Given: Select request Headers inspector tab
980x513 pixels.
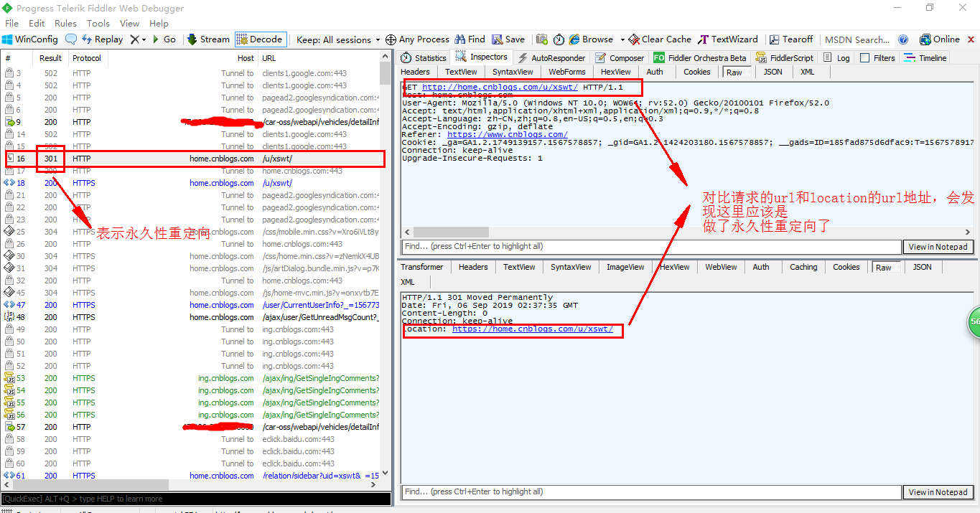Looking at the screenshot, I should [416, 72].
